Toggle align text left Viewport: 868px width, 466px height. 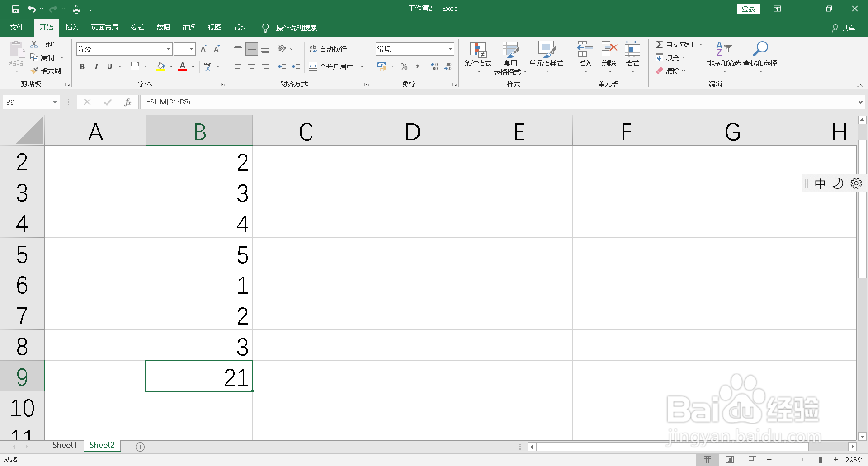pyautogui.click(x=238, y=66)
